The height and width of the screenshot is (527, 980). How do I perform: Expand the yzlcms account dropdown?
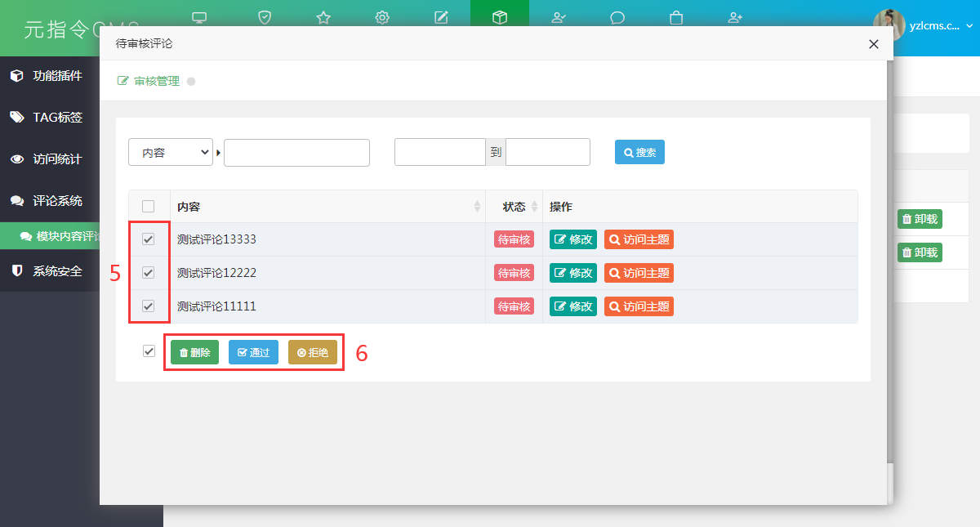pyautogui.click(x=941, y=25)
